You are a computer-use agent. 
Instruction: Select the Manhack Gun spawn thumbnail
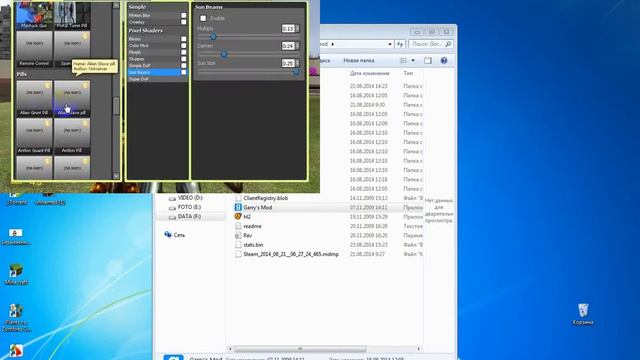point(34,15)
